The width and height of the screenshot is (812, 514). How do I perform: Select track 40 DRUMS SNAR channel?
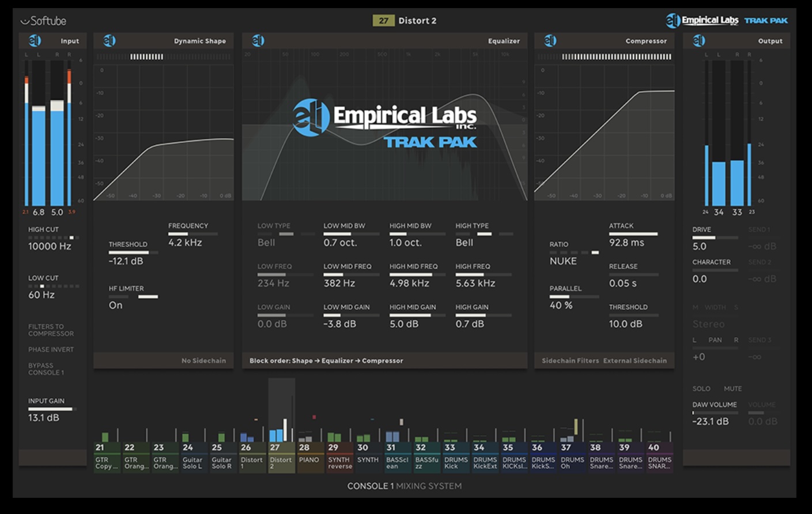(x=660, y=458)
